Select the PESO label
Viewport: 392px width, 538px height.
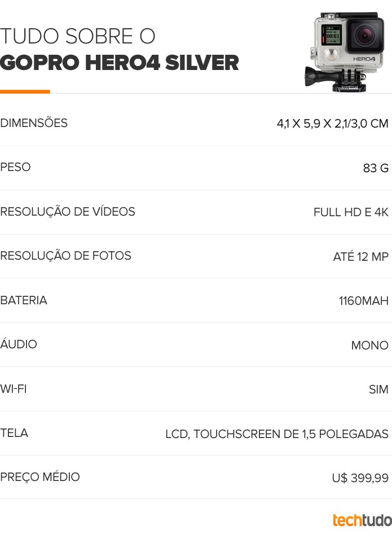point(15,167)
